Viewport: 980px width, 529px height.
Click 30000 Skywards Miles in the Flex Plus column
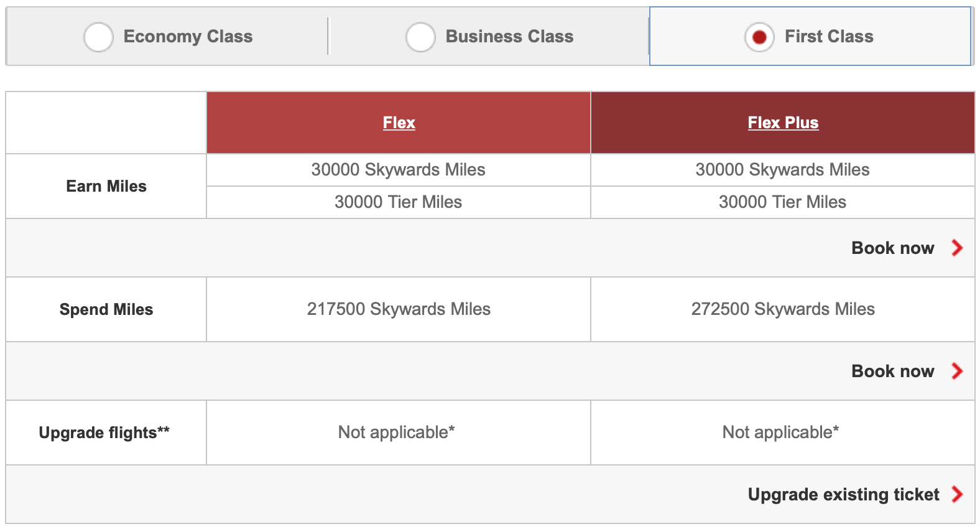pyautogui.click(x=782, y=170)
